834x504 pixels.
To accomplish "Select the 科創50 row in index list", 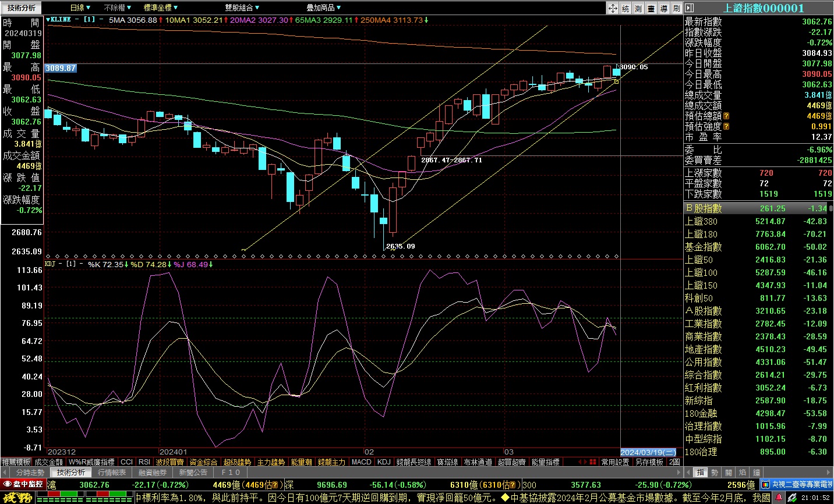I will coord(757,298).
